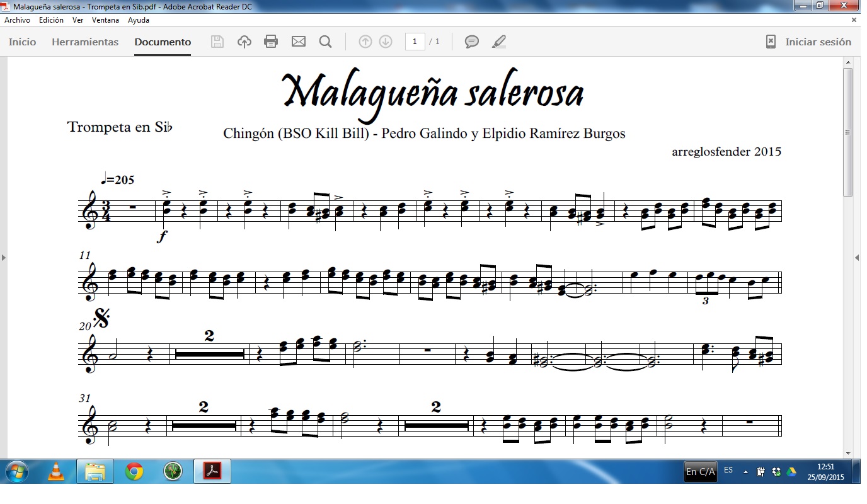867x504 pixels.
Task: Open the Find text magnifier icon
Action: click(325, 42)
